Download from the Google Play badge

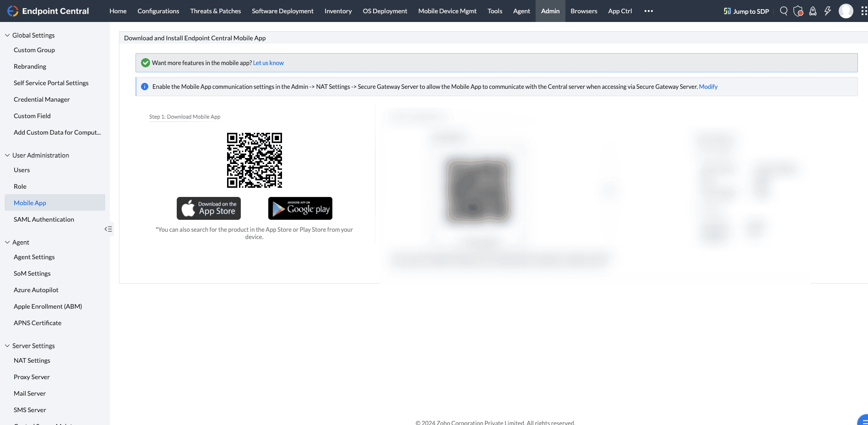tap(300, 208)
